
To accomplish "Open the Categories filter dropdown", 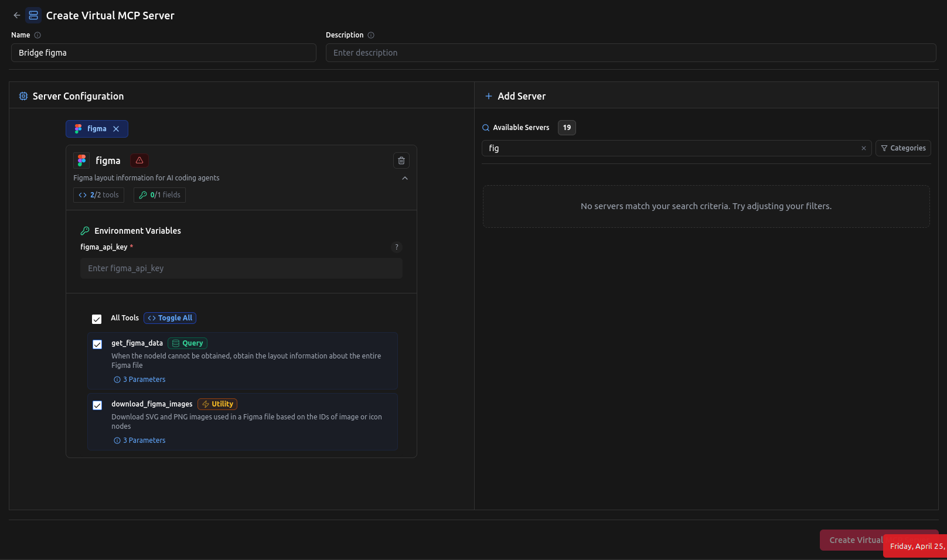I will (903, 148).
